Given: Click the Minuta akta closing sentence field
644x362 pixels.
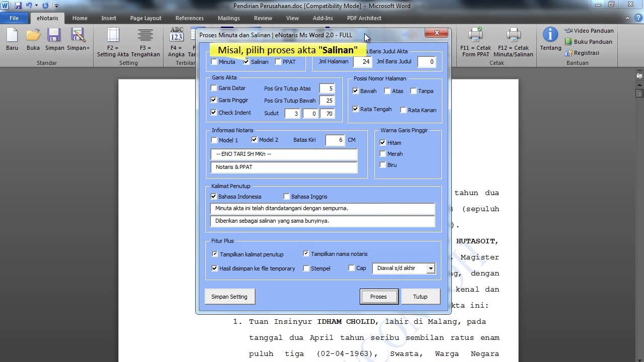Looking at the screenshot, I should 323,208.
